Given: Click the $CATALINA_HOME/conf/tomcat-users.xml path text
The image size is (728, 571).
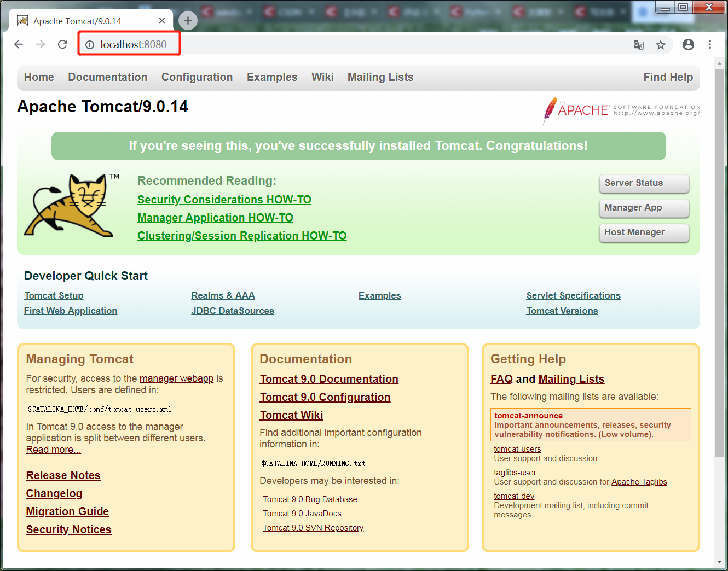Looking at the screenshot, I should click(x=100, y=409).
